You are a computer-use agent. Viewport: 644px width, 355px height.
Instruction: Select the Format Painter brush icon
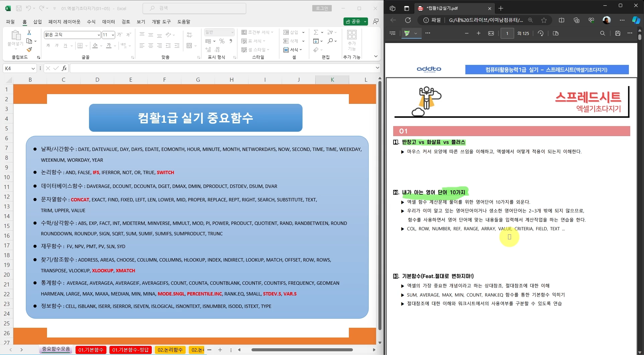[x=29, y=49]
